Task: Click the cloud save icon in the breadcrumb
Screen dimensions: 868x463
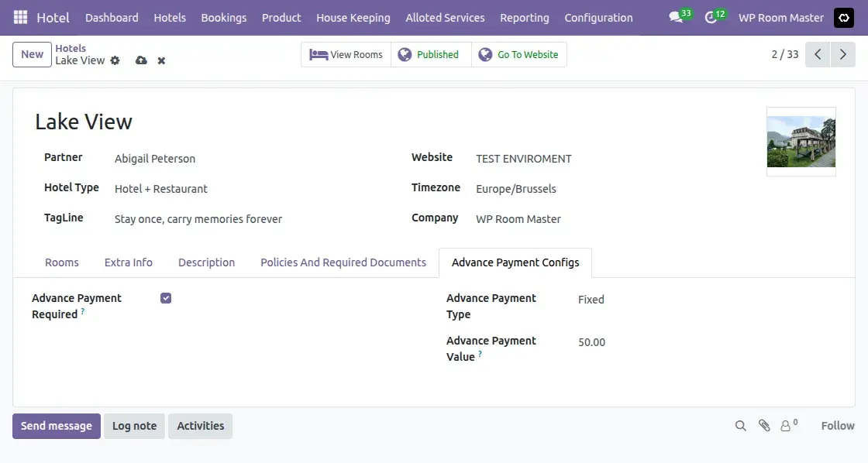Action: (x=141, y=60)
